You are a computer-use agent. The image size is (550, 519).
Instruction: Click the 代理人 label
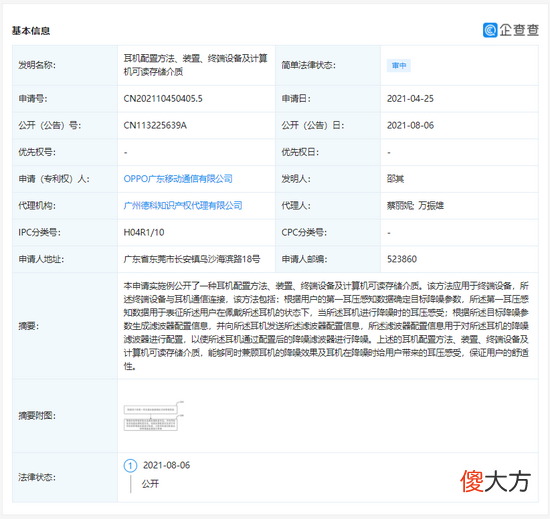296,205
